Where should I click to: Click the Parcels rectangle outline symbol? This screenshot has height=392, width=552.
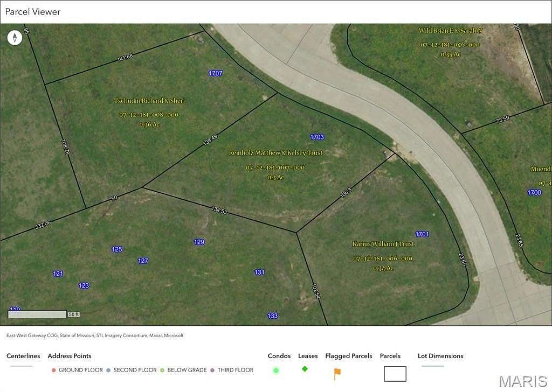[395, 373]
